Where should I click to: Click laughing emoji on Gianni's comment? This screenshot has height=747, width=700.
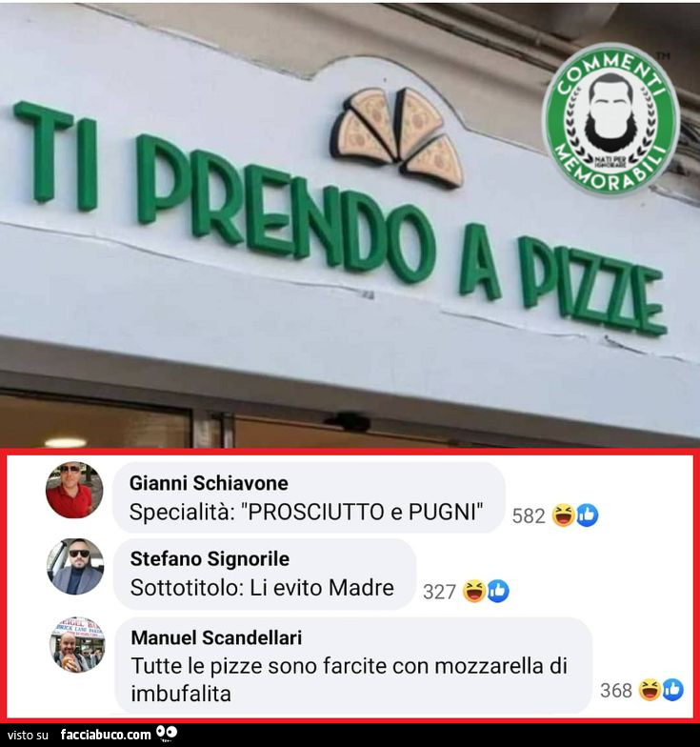564,515
